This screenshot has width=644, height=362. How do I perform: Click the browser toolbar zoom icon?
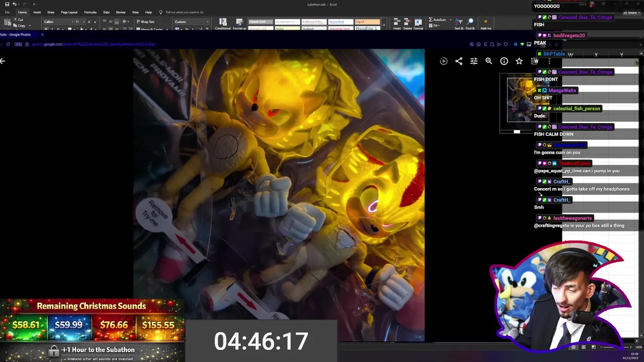[471, 44]
